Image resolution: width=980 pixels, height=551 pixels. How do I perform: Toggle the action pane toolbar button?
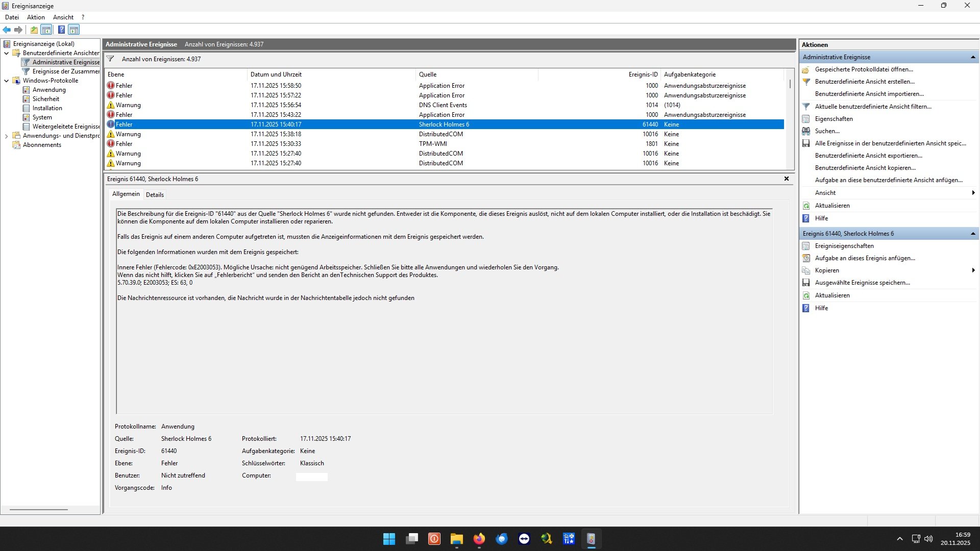(x=74, y=30)
